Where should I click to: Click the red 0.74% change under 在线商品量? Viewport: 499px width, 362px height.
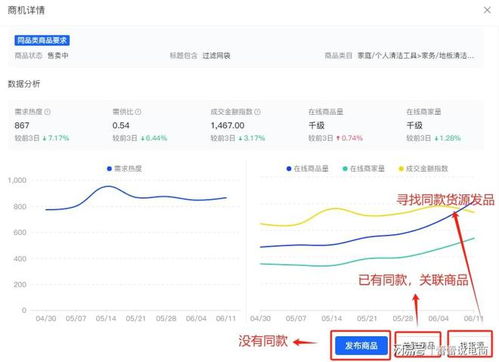(349, 138)
